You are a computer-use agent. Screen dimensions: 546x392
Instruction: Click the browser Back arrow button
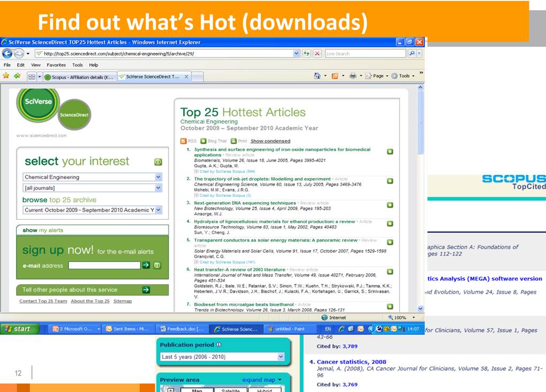coord(7,53)
